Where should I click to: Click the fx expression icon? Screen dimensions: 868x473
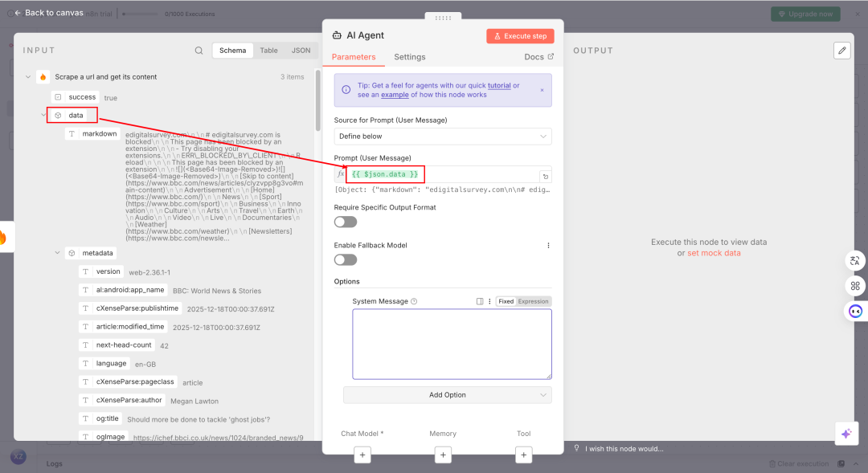tap(341, 174)
